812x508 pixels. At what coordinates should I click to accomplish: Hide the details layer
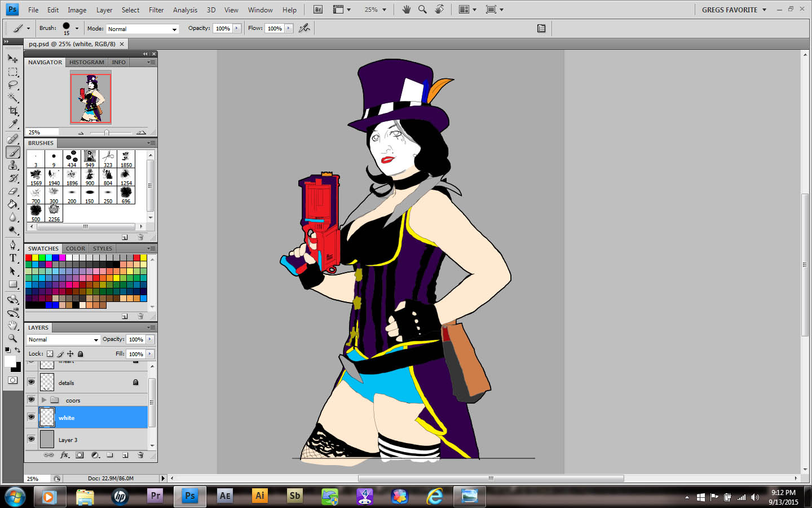[x=31, y=382]
